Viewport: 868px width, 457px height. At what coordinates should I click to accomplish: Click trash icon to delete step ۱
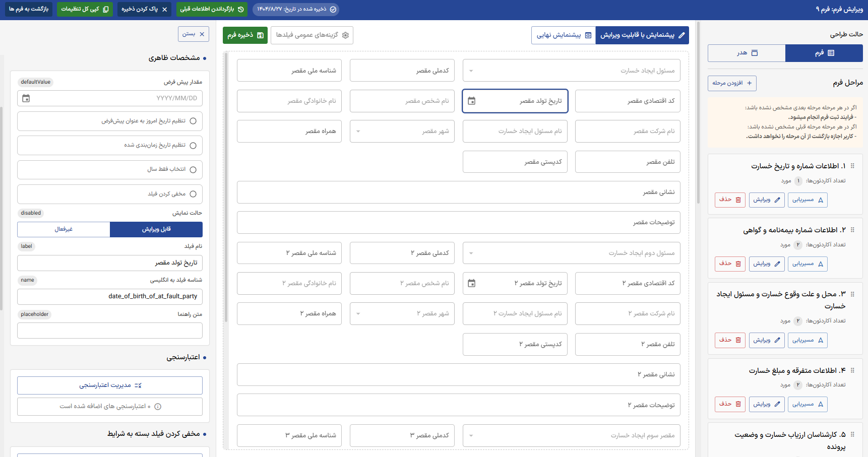pos(738,200)
